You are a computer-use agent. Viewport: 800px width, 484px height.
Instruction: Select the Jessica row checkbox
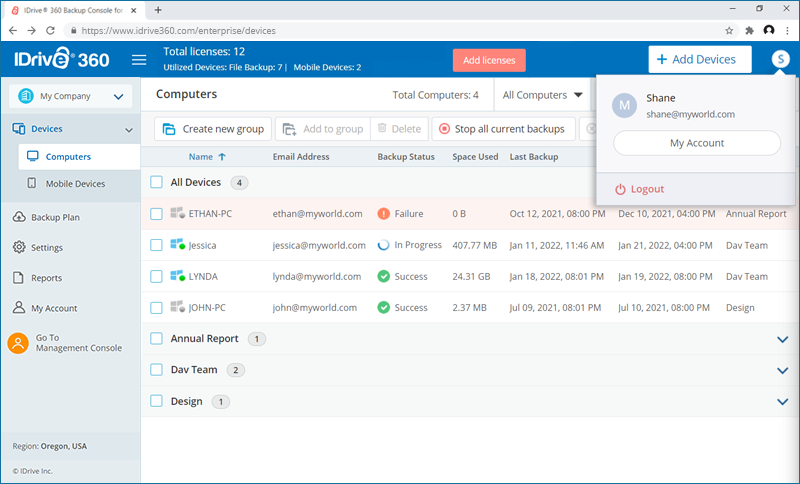click(157, 245)
